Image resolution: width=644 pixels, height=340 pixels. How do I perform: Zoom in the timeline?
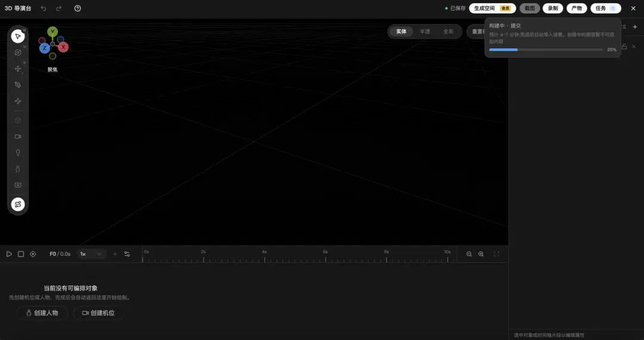(481, 254)
